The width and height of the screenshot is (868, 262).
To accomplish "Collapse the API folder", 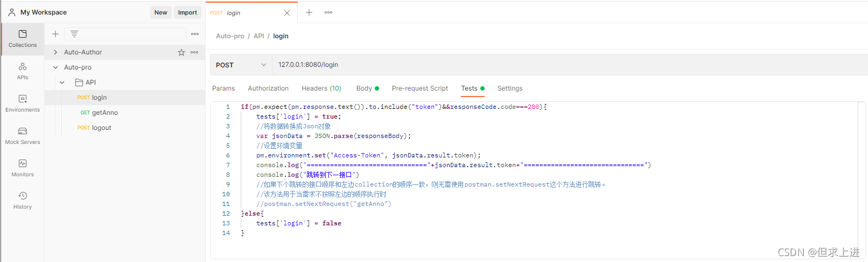I will pyautogui.click(x=62, y=82).
